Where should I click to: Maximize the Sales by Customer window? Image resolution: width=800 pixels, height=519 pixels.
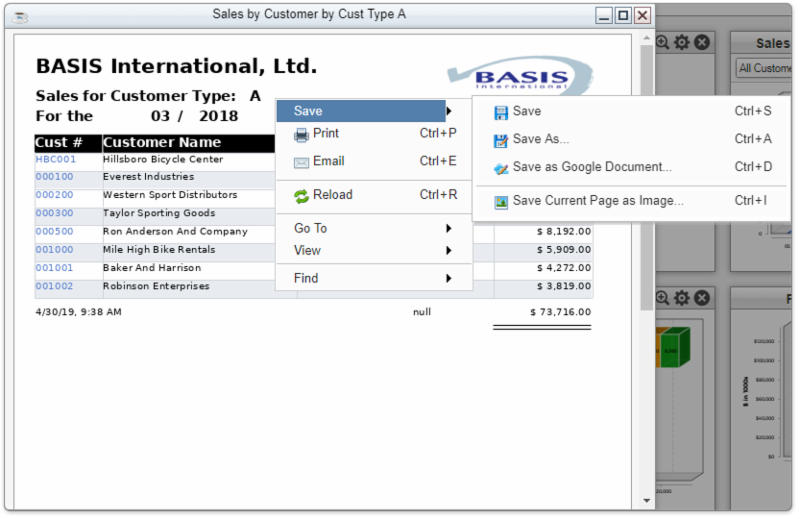click(x=623, y=15)
